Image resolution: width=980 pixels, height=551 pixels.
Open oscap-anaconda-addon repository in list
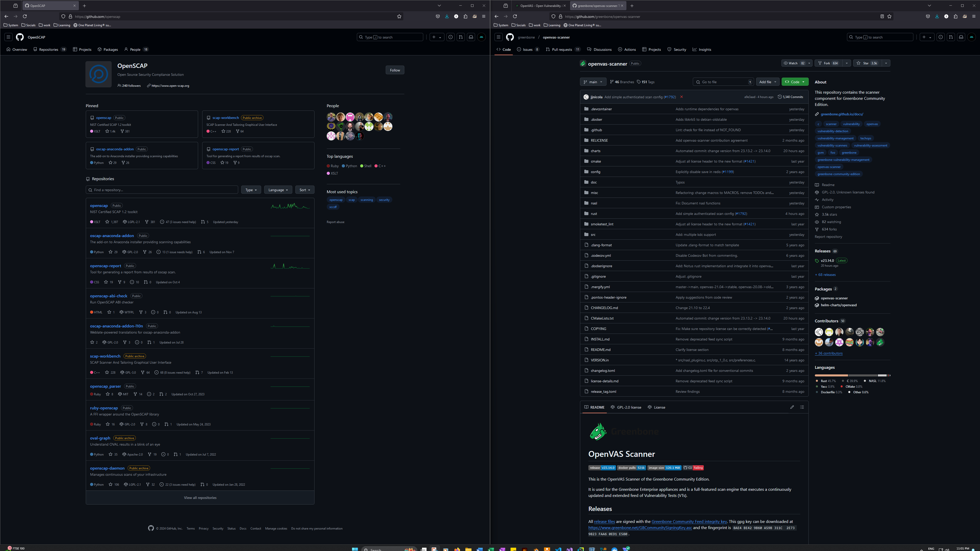pos(112,236)
